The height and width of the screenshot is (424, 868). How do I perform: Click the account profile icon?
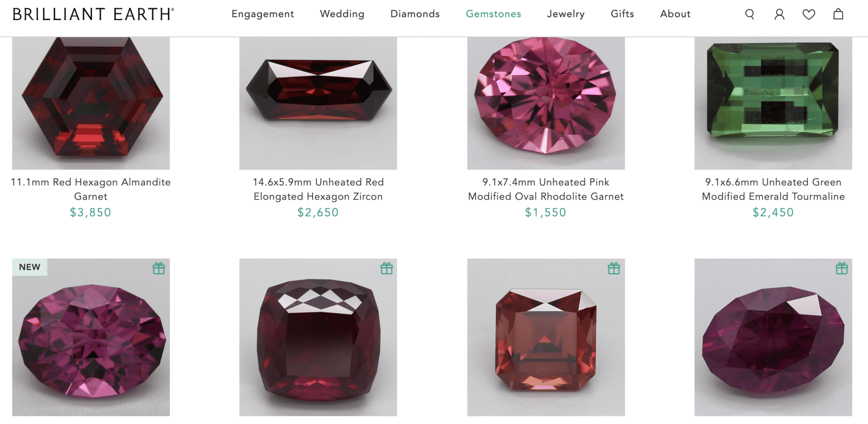pyautogui.click(x=779, y=14)
